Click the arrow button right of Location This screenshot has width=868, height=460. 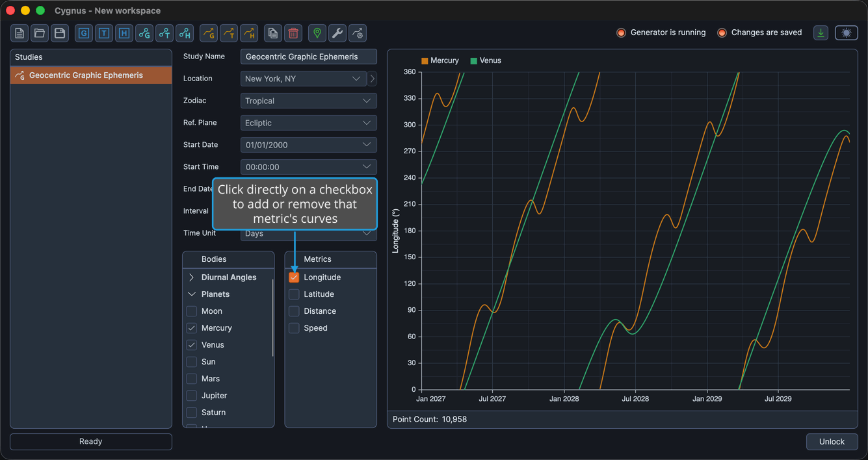pos(373,79)
